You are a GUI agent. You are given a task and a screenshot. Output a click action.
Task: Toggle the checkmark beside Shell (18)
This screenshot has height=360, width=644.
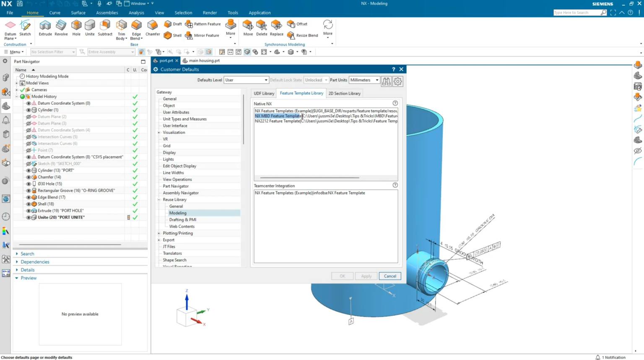[x=135, y=203]
